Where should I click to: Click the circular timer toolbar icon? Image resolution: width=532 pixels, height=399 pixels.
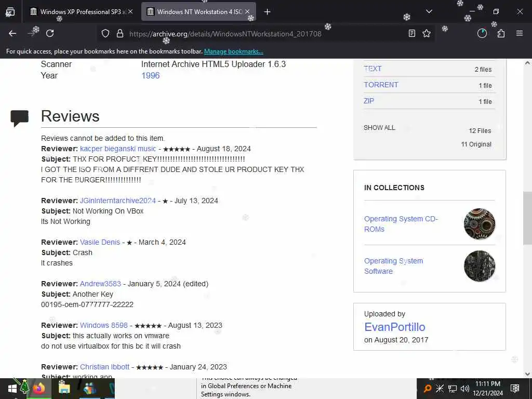point(482,33)
